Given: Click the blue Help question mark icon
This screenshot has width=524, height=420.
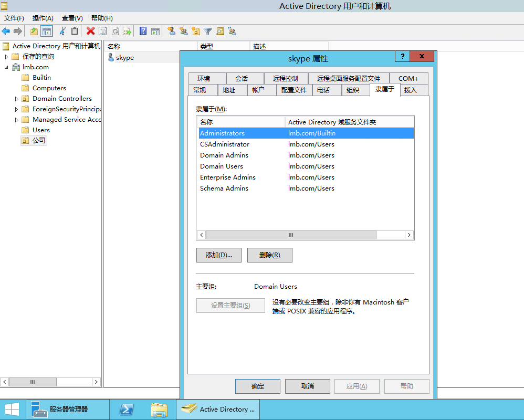Looking at the screenshot, I should (143, 31).
